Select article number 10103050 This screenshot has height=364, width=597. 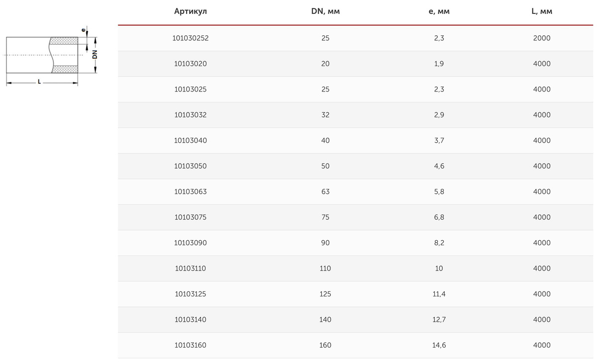191,166
